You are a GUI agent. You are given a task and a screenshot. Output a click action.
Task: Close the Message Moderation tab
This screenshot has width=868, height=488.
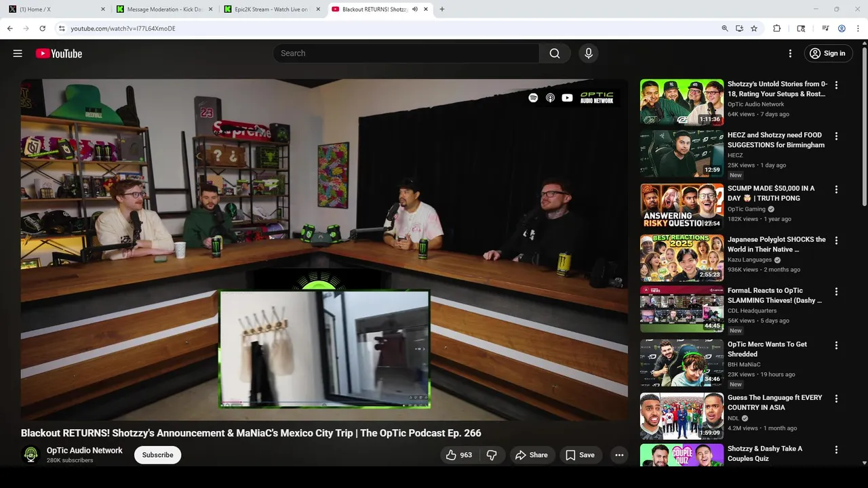click(x=210, y=9)
